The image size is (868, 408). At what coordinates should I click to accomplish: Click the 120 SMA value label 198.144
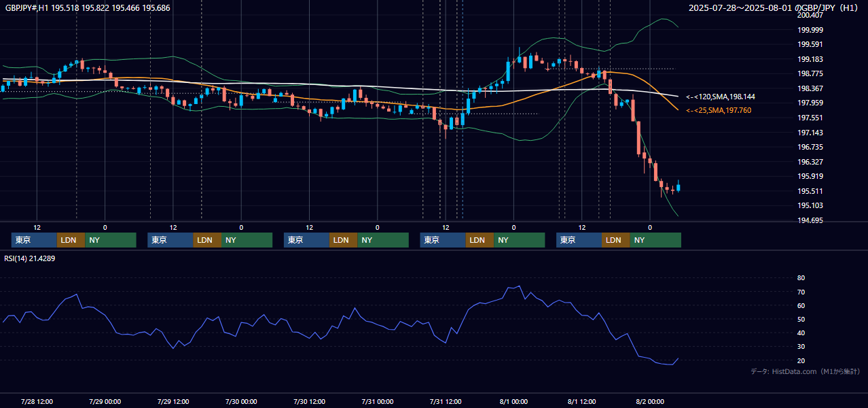pyautogui.click(x=721, y=97)
